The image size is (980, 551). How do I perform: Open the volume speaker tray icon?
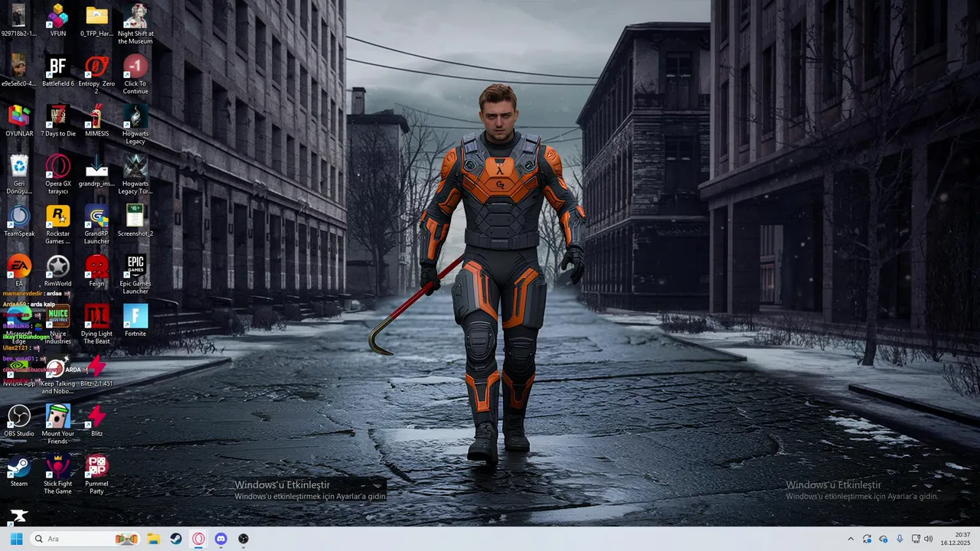(x=928, y=539)
